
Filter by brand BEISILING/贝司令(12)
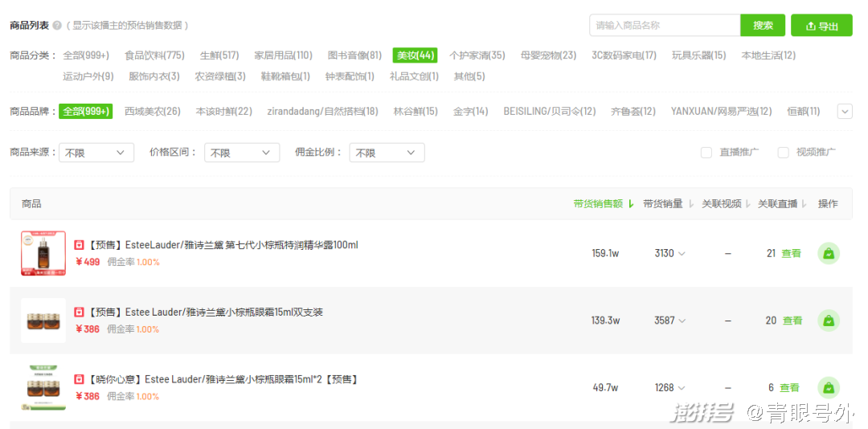pos(550,111)
